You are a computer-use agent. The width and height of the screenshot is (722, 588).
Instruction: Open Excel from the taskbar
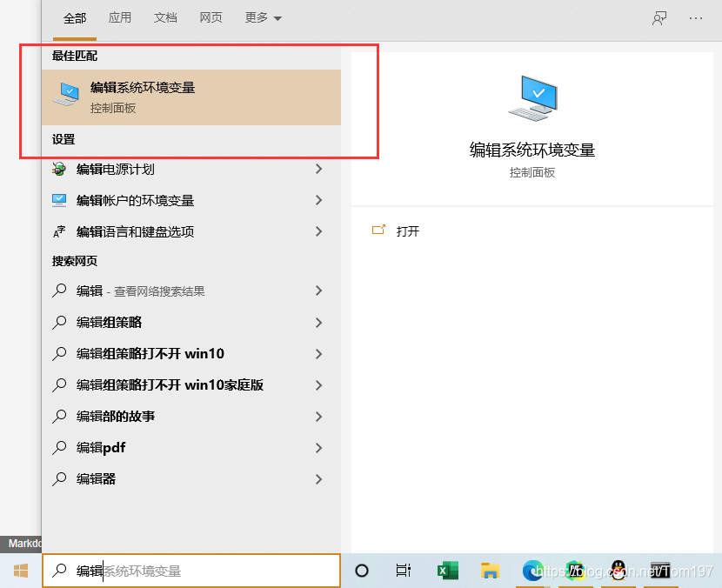pyautogui.click(x=448, y=571)
